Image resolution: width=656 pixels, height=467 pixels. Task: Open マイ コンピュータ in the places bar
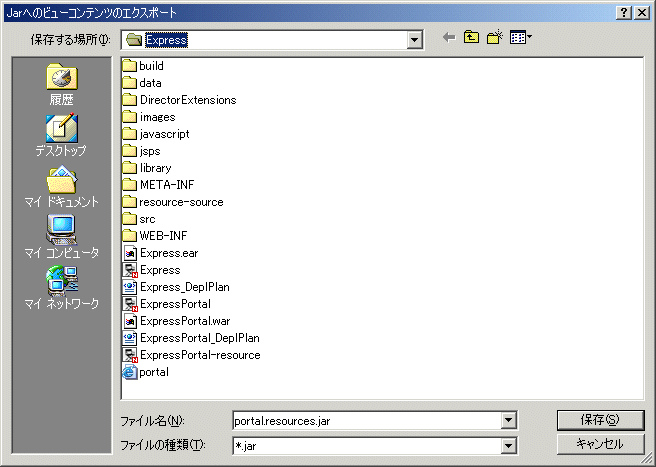click(62, 237)
